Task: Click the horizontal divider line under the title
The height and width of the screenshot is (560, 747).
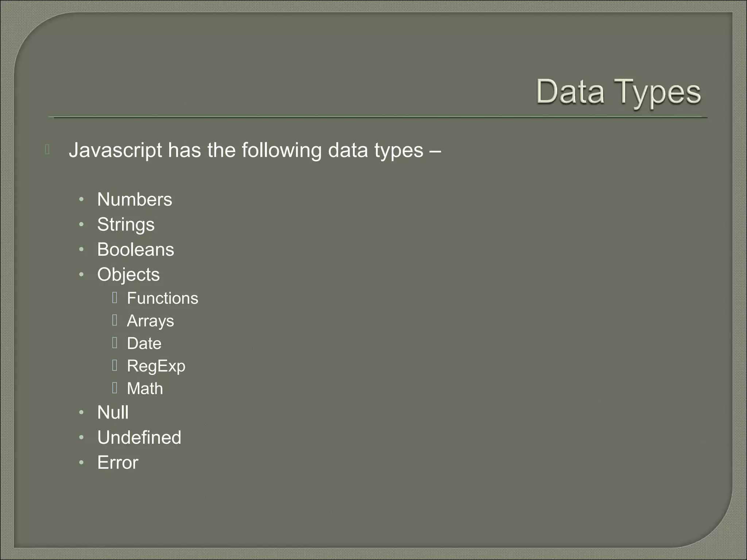Action: (378, 117)
